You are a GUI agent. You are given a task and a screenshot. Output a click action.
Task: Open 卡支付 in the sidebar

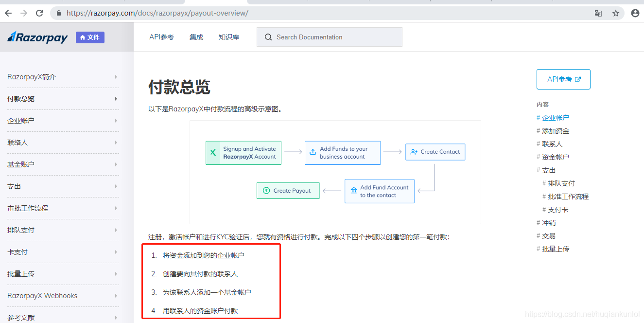(x=17, y=252)
